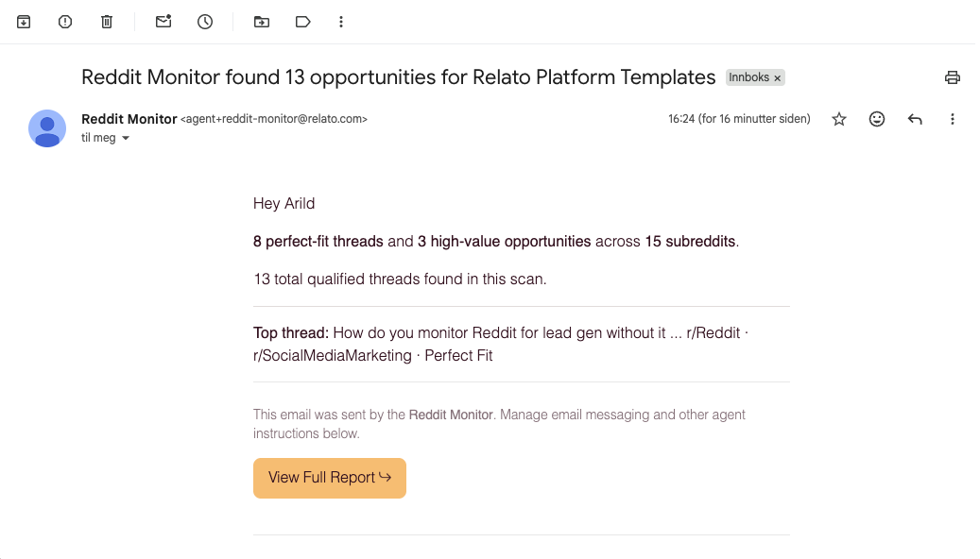Image resolution: width=980 pixels, height=559 pixels.
Task: Open agent-reddit-monitor sender address
Action: click(273, 119)
